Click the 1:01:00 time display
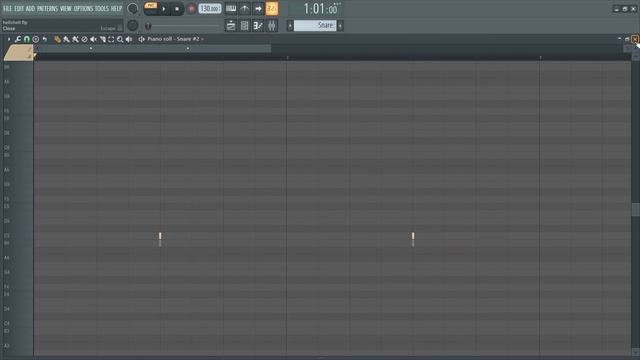640x360 pixels. [x=322, y=9]
